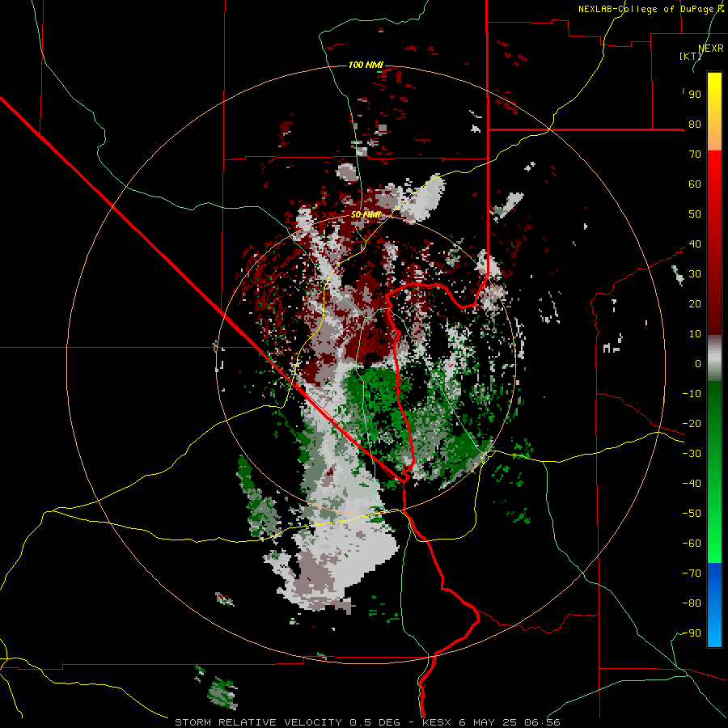Click the 0.5 DEG elevation text
Viewport: 728px width, 728px height.
pyautogui.click(x=375, y=722)
